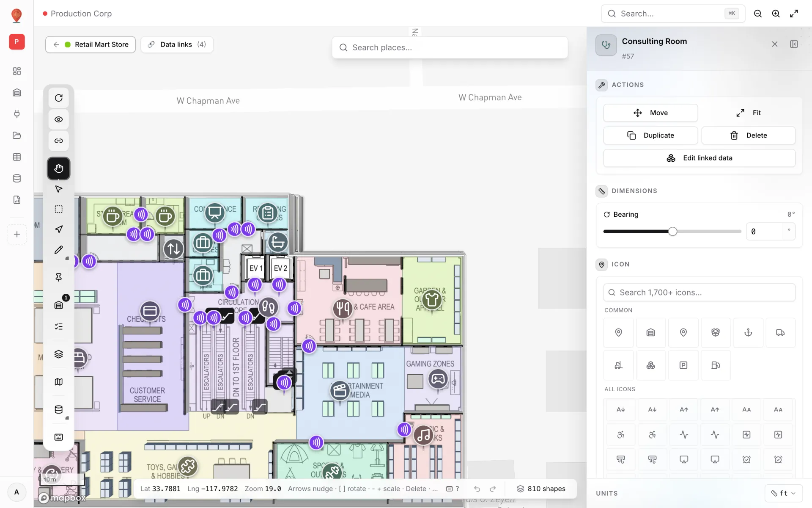Open the dashboard grid sidebar icon

click(17, 71)
